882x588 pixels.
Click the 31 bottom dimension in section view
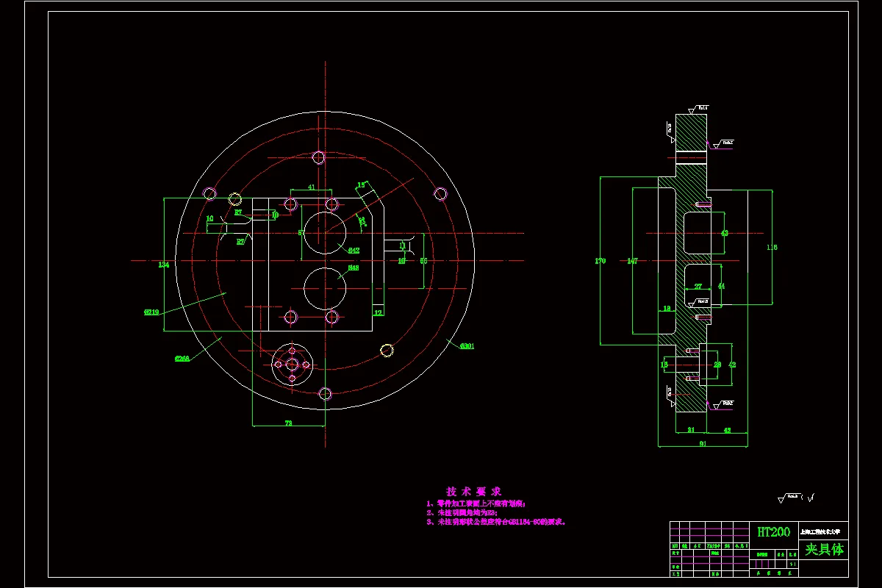tap(691, 429)
